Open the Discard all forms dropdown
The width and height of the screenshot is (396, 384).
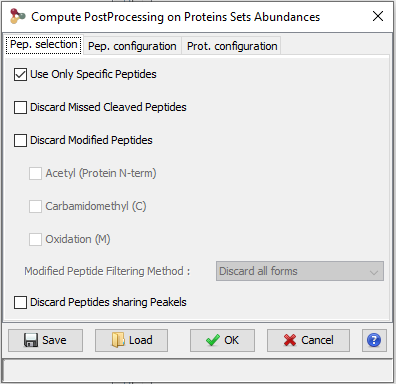pos(300,271)
